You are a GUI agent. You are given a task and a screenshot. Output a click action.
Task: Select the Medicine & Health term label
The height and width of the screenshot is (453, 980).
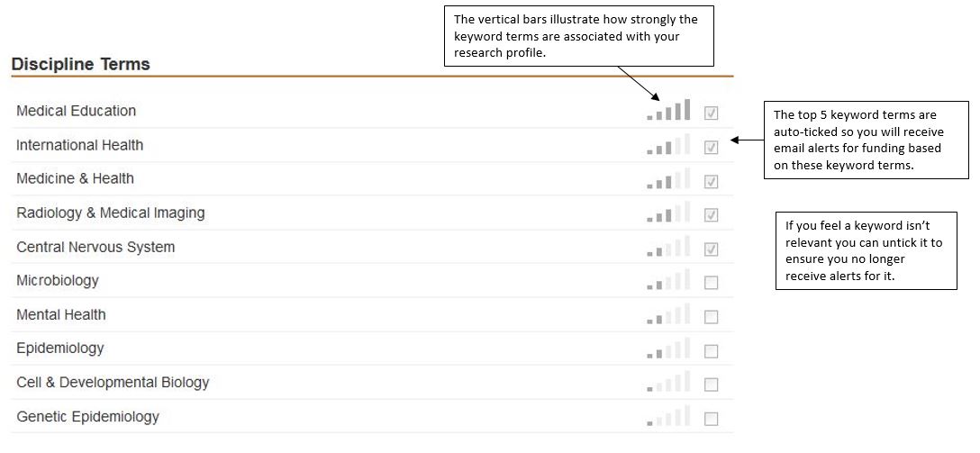[75, 178]
